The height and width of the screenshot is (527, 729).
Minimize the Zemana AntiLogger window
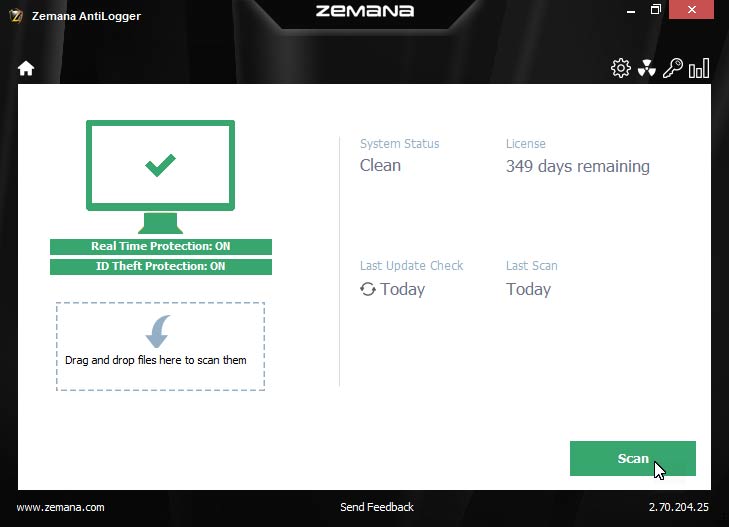coord(631,10)
